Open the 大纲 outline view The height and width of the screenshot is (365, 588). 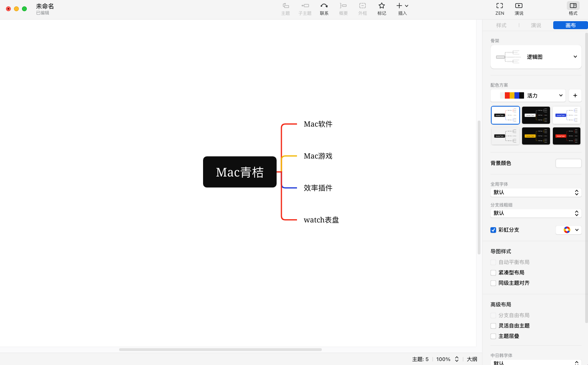click(x=472, y=359)
